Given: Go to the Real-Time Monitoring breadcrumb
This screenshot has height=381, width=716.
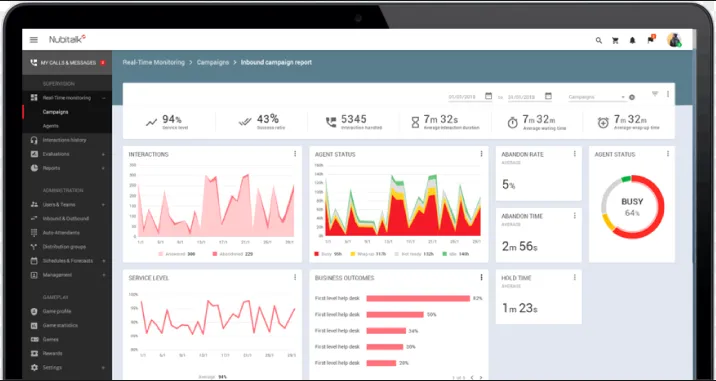Looking at the screenshot, I should coord(153,63).
